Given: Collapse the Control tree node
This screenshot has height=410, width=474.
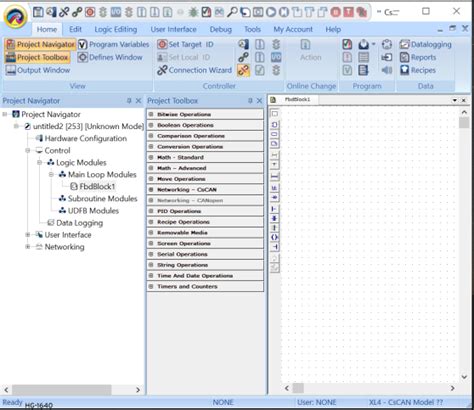Looking at the screenshot, I should 28,151.
